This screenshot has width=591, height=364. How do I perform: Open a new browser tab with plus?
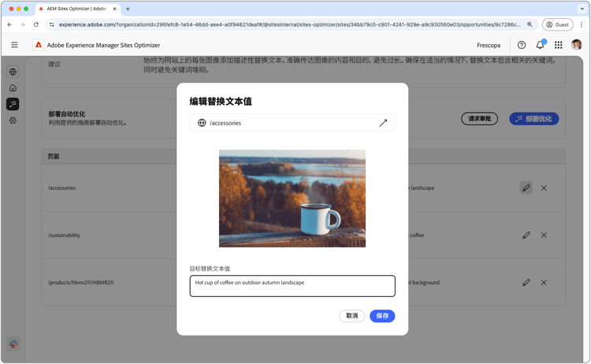click(x=128, y=9)
